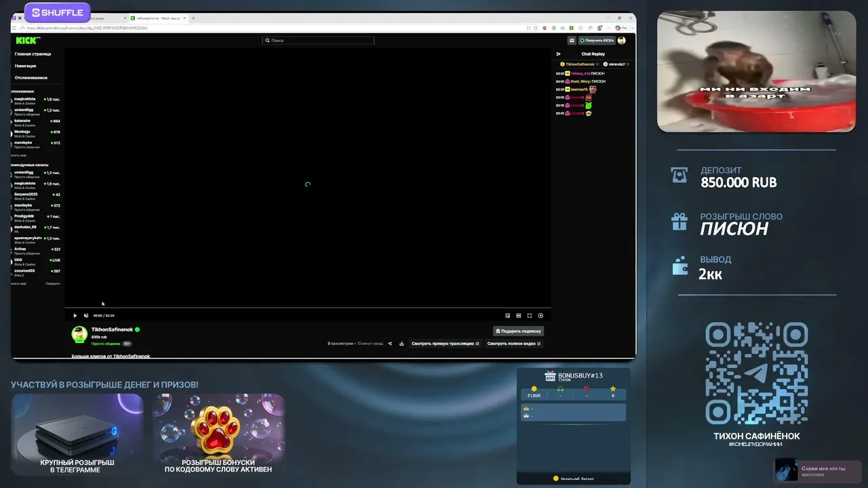Open Monkagx channel in the sidebar
This screenshot has height=488, width=868.
pyautogui.click(x=37, y=133)
